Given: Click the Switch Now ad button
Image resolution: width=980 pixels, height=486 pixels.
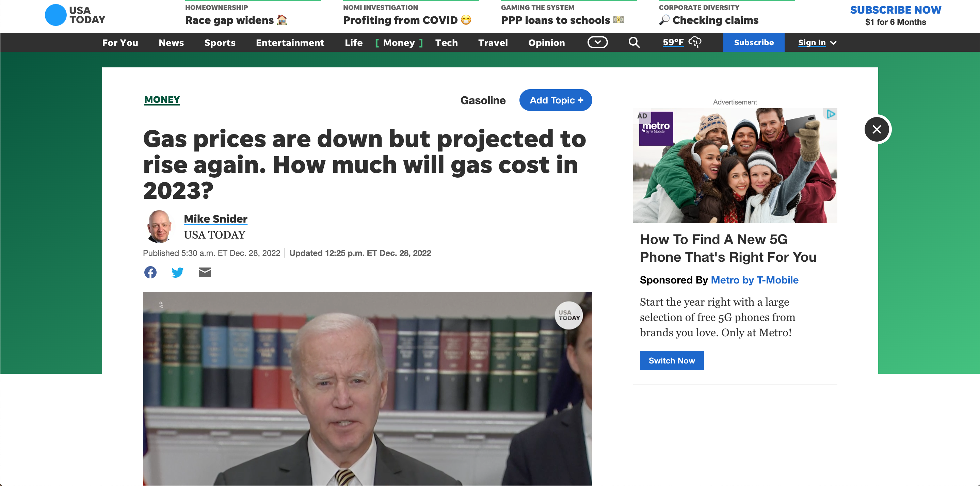Looking at the screenshot, I should click(672, 360).
